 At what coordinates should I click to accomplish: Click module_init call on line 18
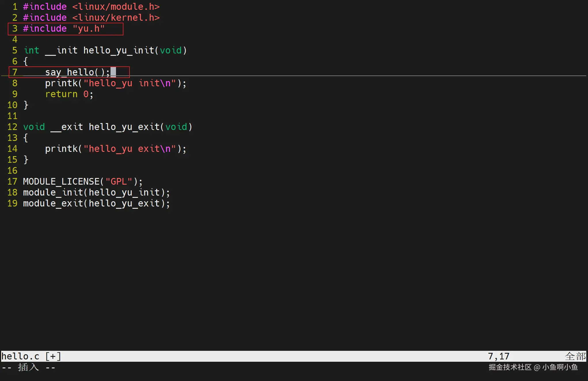click(x=53, y=192)
